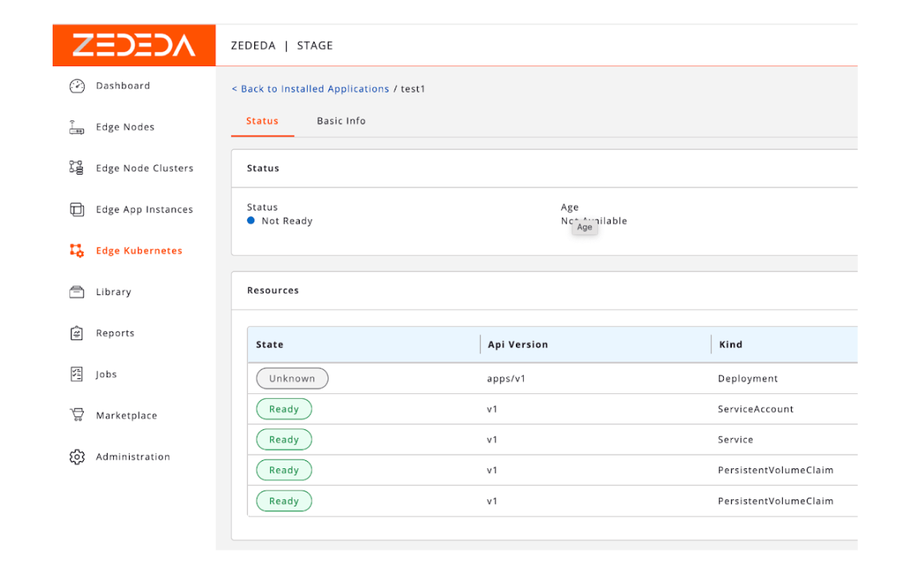Select the Status tab
The width and height of the screenshot is (924, 564).
tap(262, 121)
